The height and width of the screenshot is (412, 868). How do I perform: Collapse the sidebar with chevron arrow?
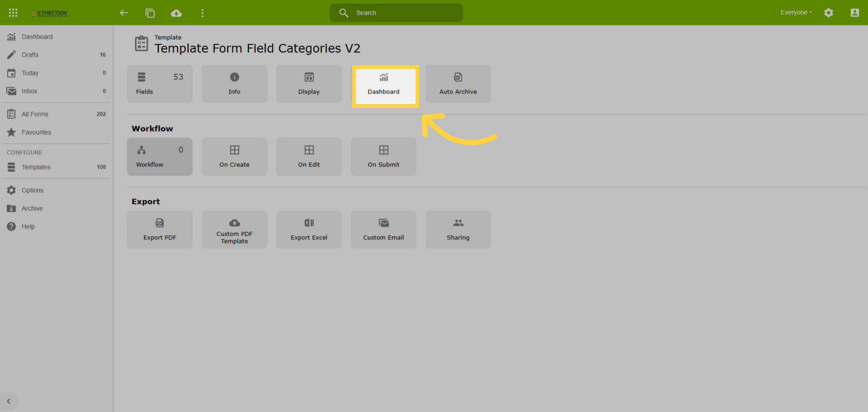[9, 401]
